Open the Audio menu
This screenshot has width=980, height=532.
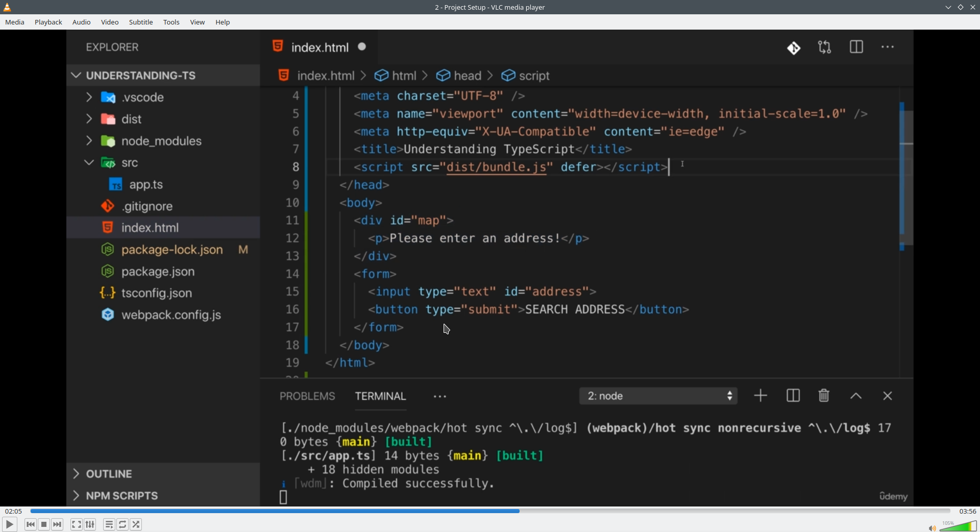[81, 22]
